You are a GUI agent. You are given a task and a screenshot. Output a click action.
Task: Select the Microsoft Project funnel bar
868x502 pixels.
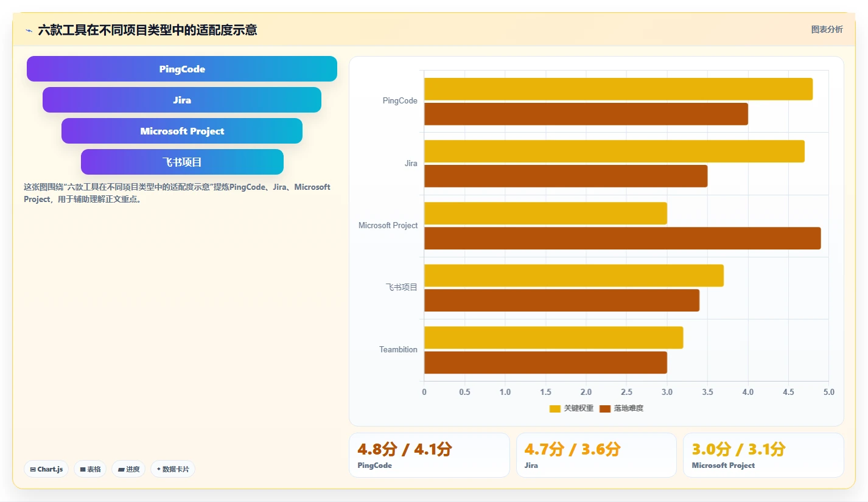(182, 131)
